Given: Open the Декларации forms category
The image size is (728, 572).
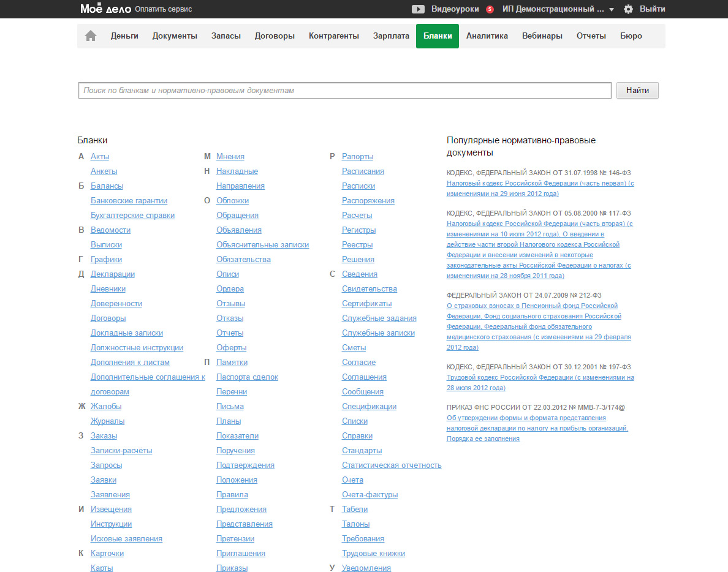Looking at the screenshot, I should pos(113,274).
